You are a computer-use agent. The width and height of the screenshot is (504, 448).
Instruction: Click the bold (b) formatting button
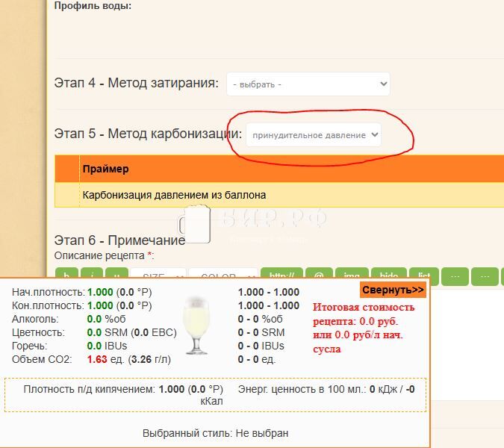tap(67, 275)
